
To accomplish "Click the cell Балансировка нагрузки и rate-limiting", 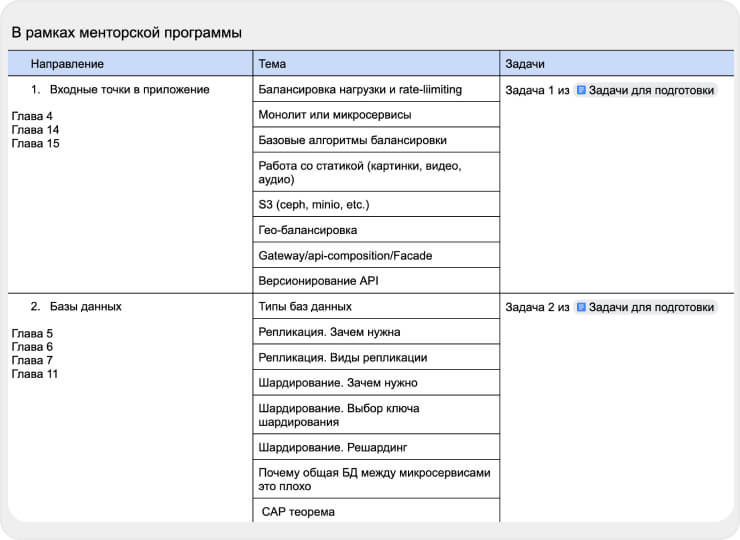I will [x=376, y=89].
